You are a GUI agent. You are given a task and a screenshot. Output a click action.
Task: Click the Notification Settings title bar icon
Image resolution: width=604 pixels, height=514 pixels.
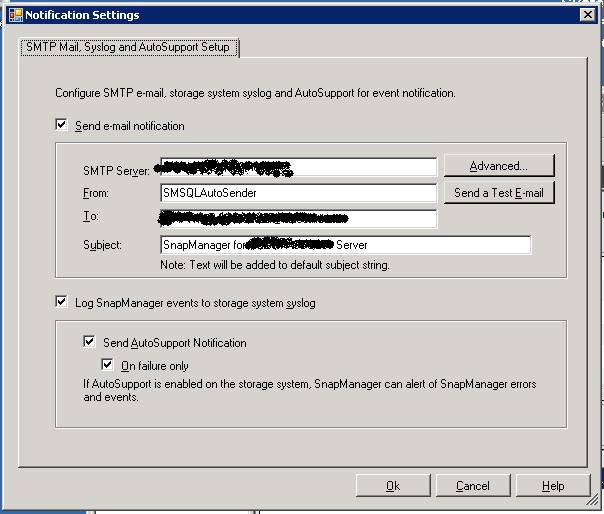coord(14,15)
